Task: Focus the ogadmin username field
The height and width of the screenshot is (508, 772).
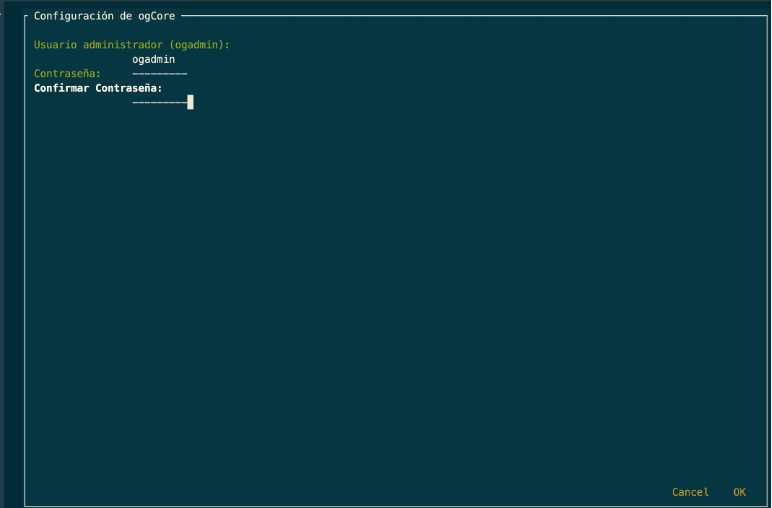Action: [153, 59]
